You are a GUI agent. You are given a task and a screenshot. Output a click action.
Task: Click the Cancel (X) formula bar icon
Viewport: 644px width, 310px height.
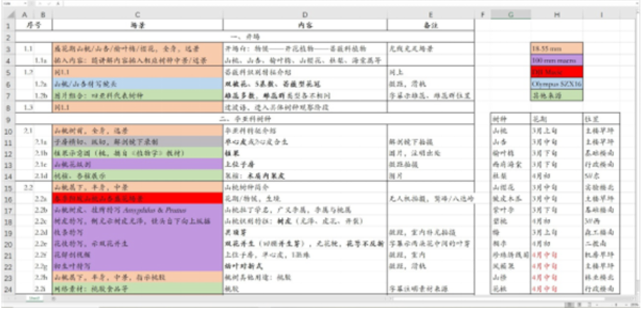(40, 4)
